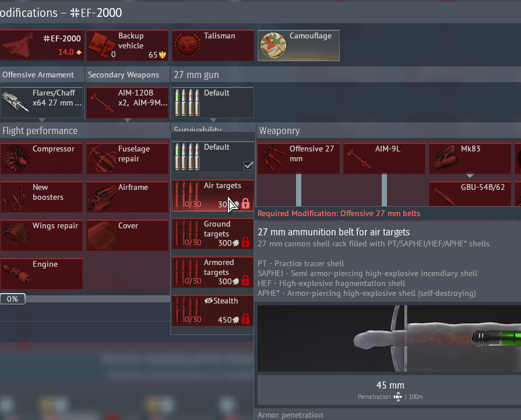Image resolution: width=521 pixels, height=420 pixels.
Task: Select the GBU-54B/62 modification
Action: pyautogui.click(x=470, y=194)
